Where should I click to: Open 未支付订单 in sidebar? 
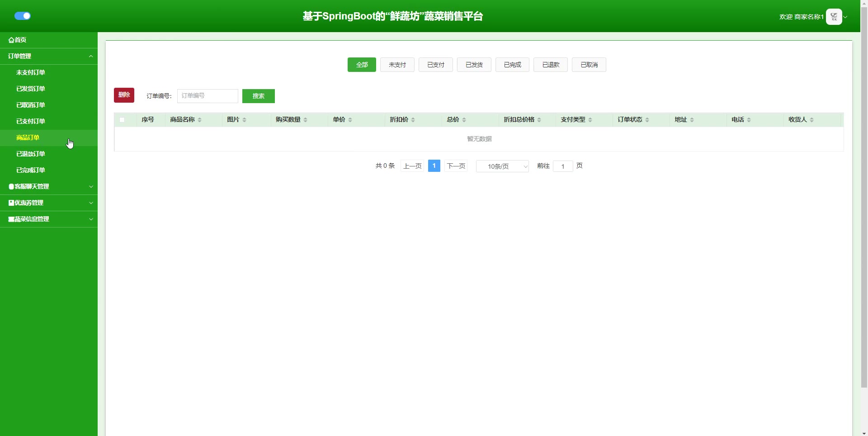click(x=49, y=72)
